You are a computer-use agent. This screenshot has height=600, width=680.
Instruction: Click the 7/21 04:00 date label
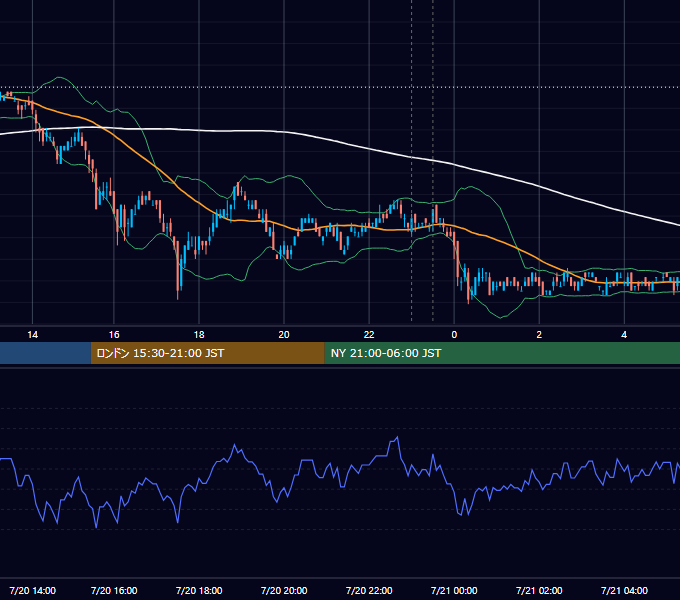pyautogui.click(x=624, y=590)
